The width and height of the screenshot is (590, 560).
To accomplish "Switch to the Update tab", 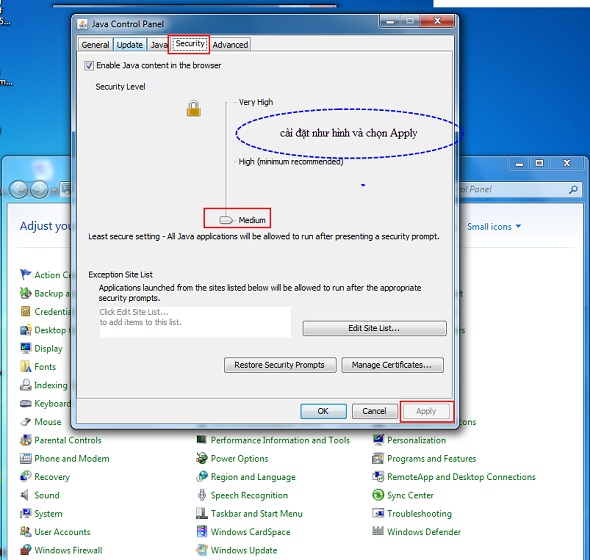I will (x=129, y=45).
